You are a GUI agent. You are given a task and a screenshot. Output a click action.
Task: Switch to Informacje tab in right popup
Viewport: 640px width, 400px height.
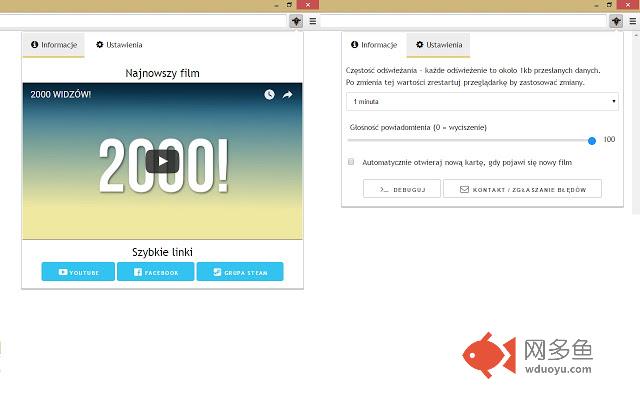coord(373,45)
